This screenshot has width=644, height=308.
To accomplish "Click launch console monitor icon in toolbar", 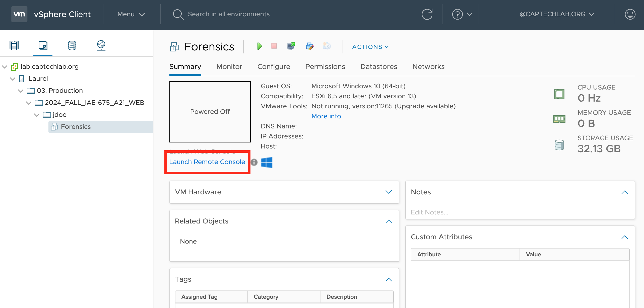I will coord(291,46).
